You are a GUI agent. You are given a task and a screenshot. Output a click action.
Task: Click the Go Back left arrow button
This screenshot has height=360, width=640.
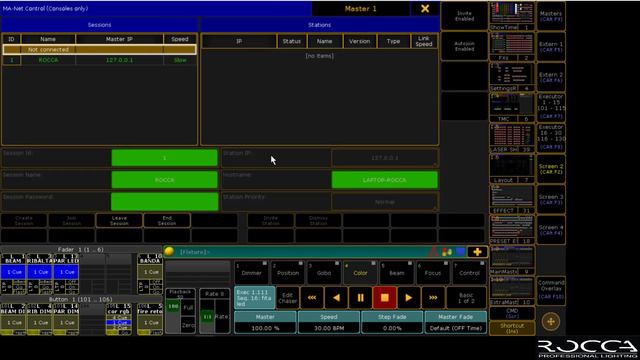(336, 298)
